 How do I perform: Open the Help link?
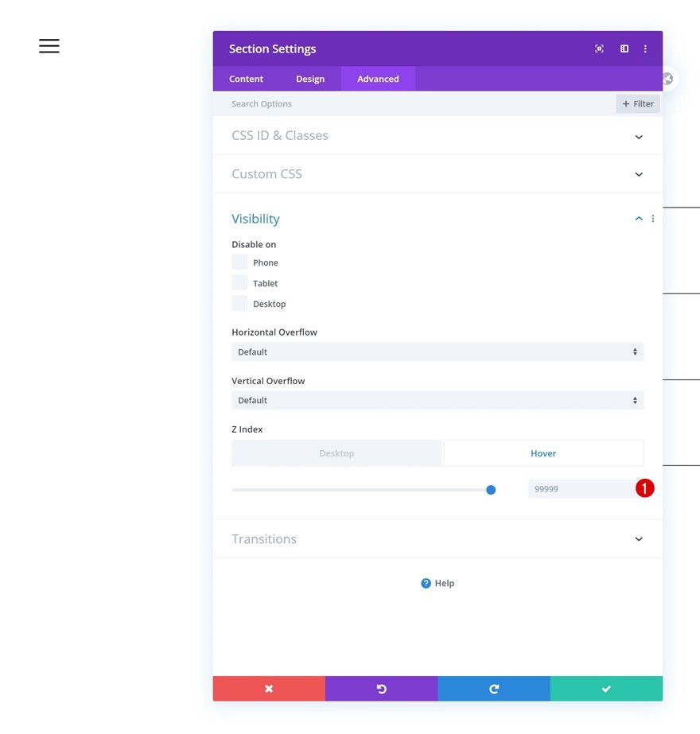(x=437, y=583)
